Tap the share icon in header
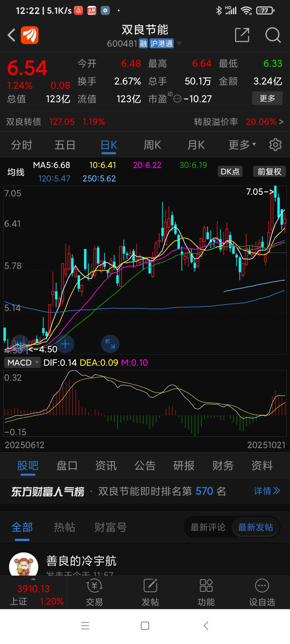290x644 pixels. tap(242, 35)
